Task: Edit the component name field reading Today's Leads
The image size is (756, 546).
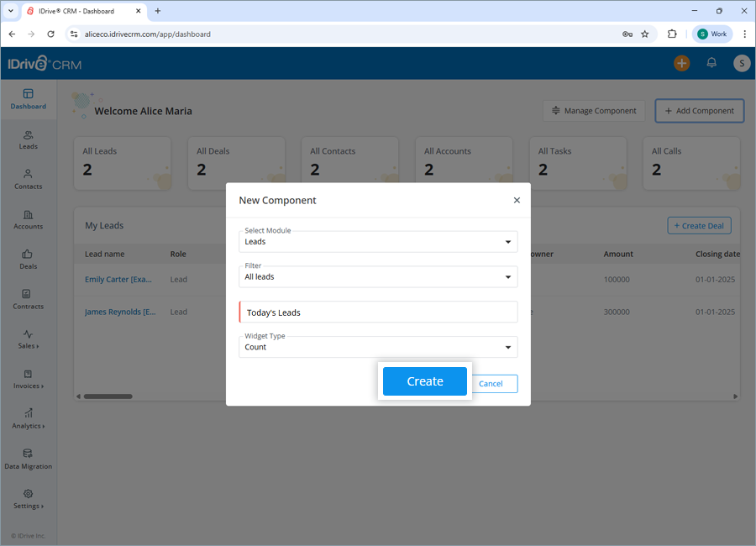Action: pyautogui.click(x=378, y=312)
